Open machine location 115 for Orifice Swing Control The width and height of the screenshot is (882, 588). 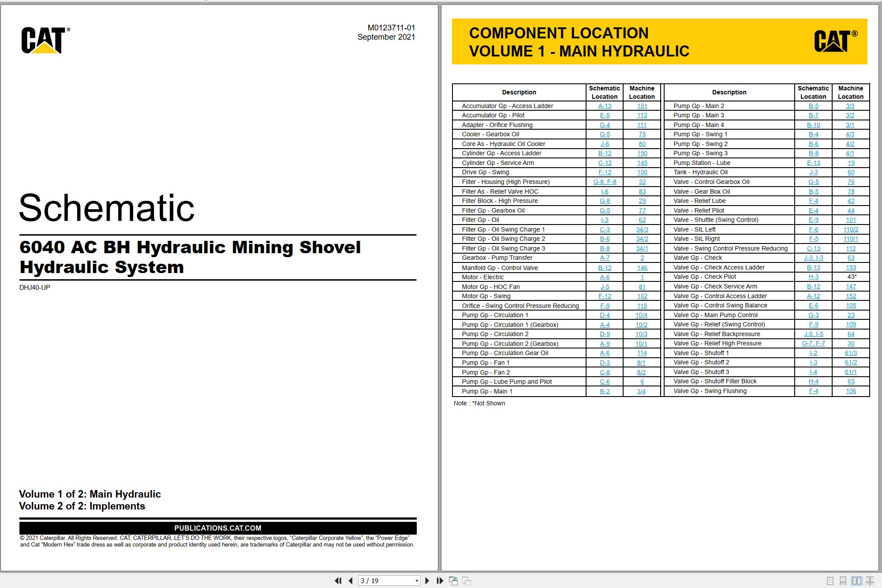coord(642,306)
